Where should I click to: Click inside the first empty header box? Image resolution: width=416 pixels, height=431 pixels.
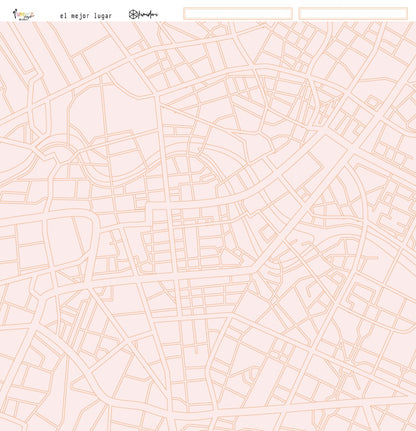click(238, 14)
